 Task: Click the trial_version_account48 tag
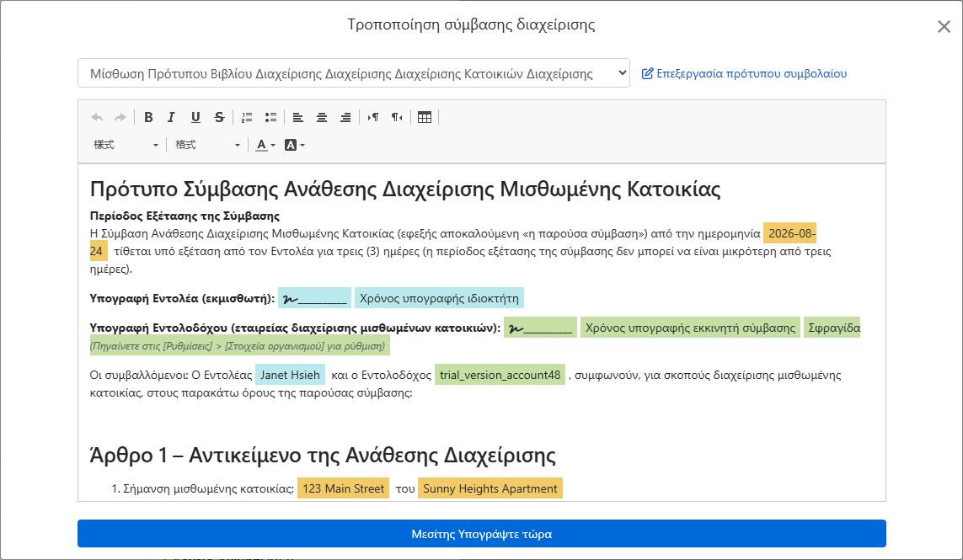(x=500, y=376)
